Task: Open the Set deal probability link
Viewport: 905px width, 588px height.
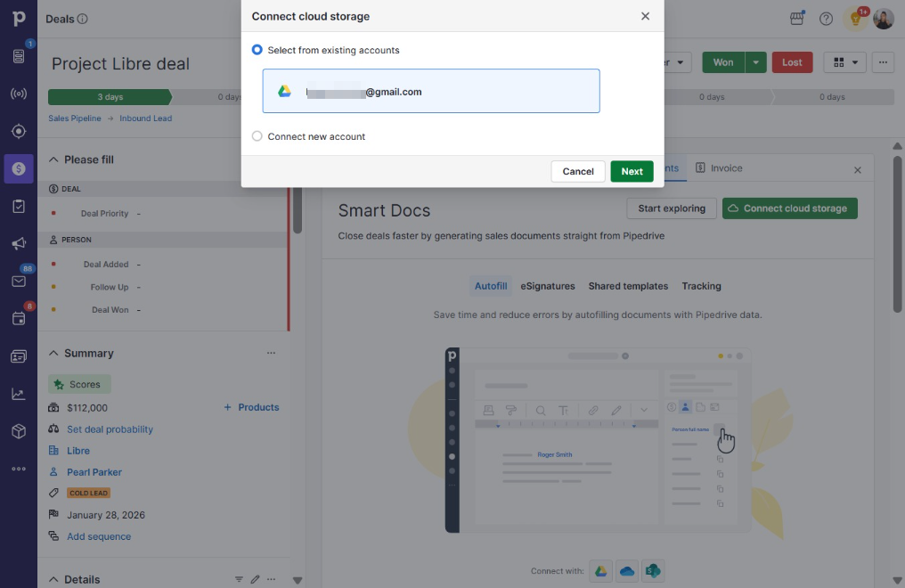Action: [x=110, y=429]
